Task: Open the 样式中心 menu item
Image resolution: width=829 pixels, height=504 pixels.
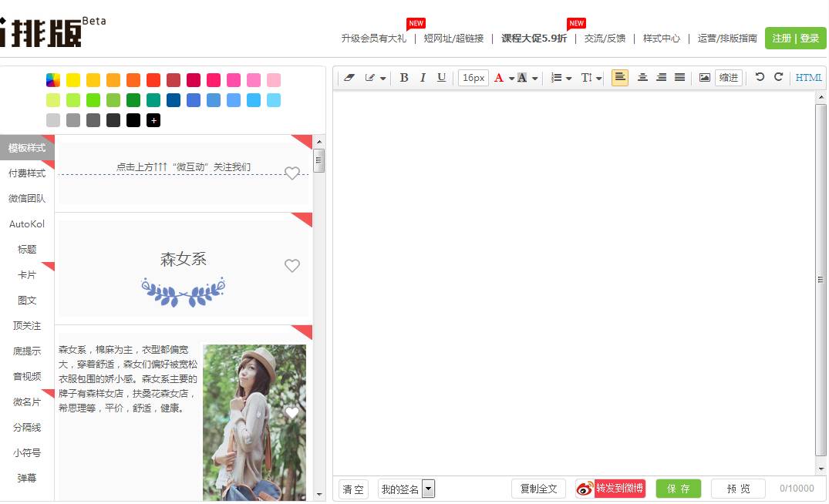Action: (x=660, y=36)
